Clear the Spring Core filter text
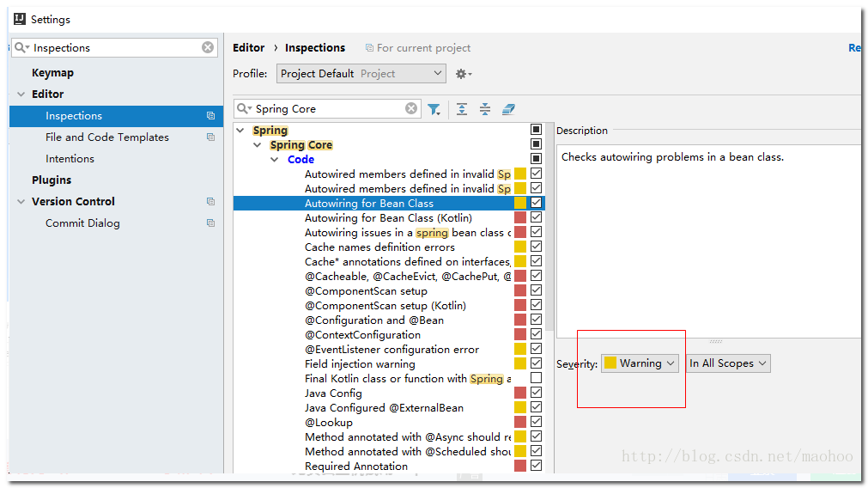868x488 pixels. (x=410, y=108)
